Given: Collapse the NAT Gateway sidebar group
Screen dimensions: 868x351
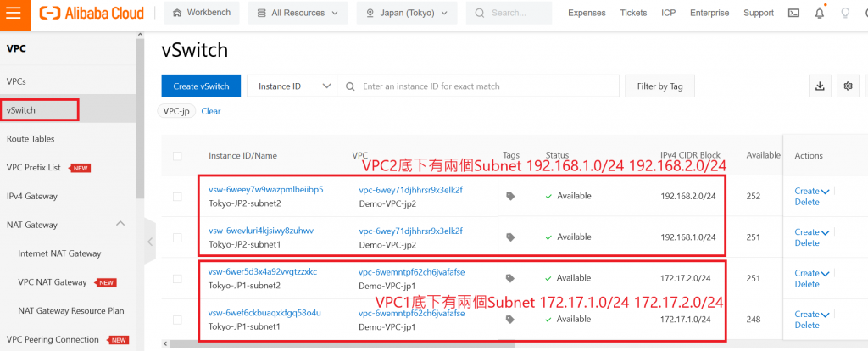Looking at the screenshot, I should pos(120,224).
